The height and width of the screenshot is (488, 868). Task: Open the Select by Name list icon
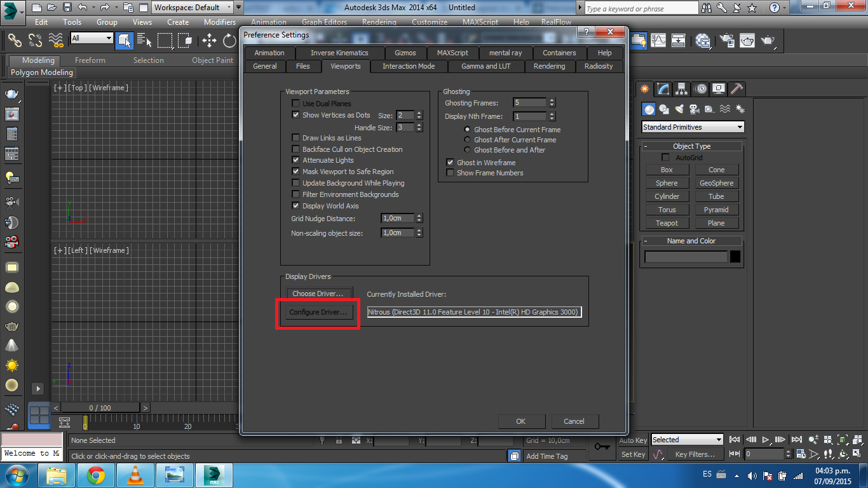[144, 40]
